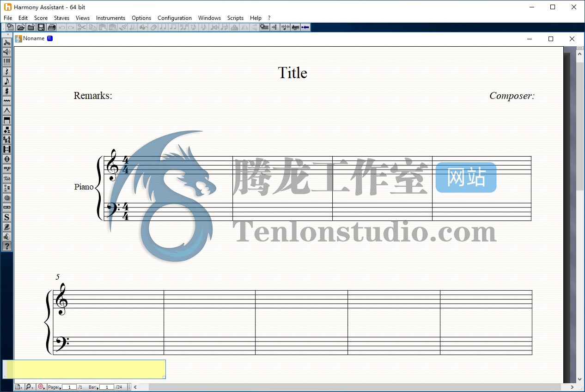
Task: Open the accent hat symbol palette
Action: 7,110
